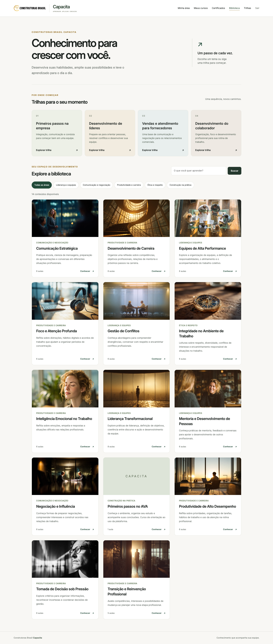Click Conhecer arrow icon for Integridade no Ambiente de Trabalho
This screenshot has width=273, height=644.
coord(236,359)
